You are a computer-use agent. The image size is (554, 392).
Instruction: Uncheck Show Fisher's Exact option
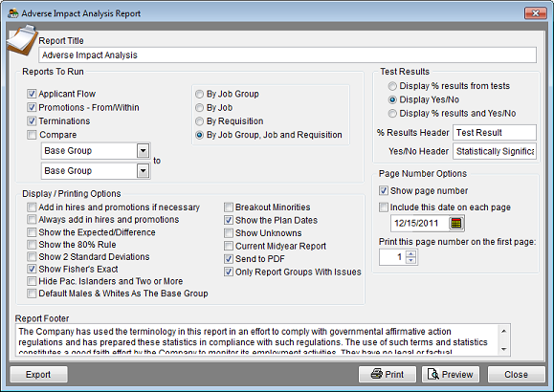coord(32,269)
